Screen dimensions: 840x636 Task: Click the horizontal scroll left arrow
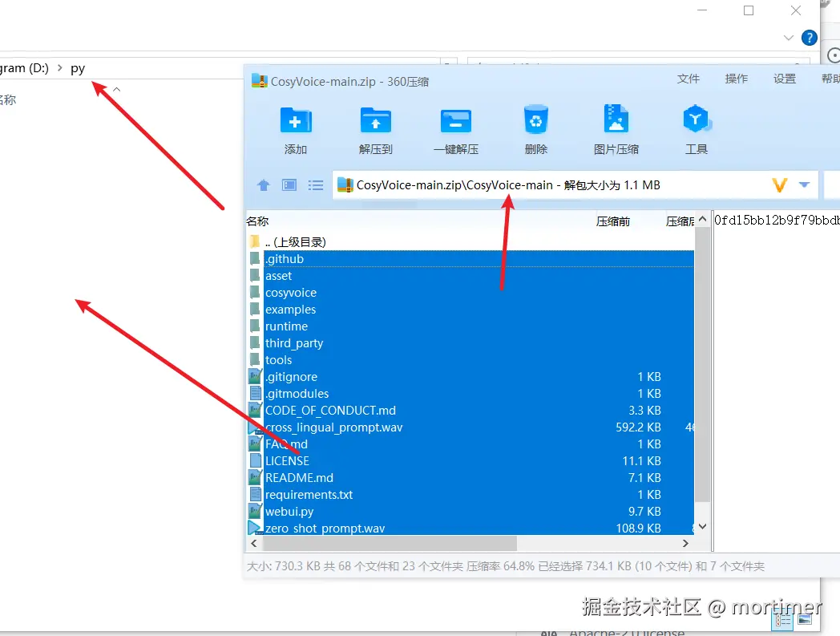(254, 544)
